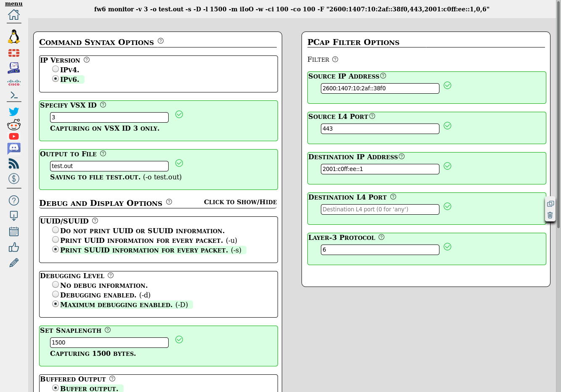Open help tooltip beside Layer-3 Protocol
The image size is (561, 392).
click(381, 237)
